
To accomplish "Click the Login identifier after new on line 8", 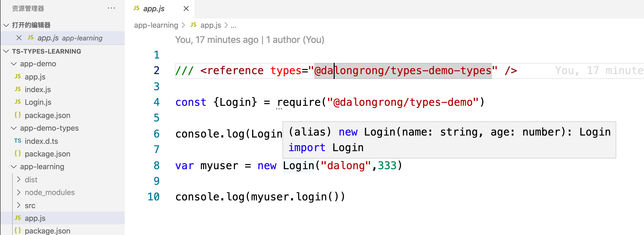I will pos(298,166).
